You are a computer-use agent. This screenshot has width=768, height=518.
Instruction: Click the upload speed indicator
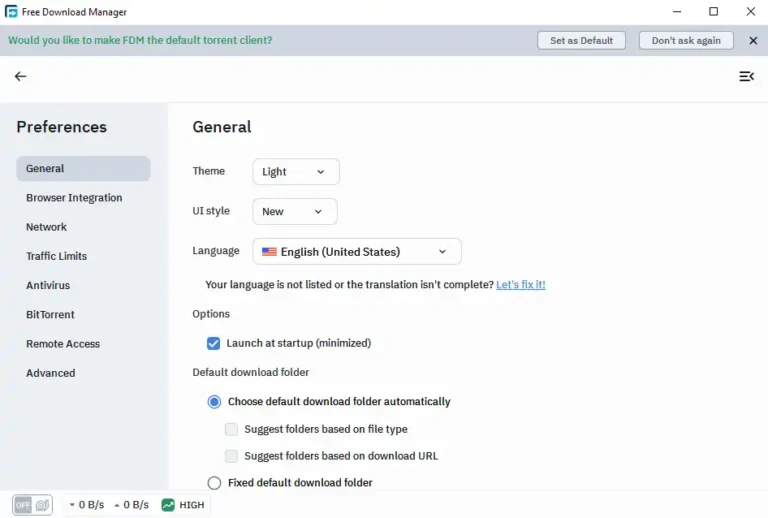tap(131, 505)
